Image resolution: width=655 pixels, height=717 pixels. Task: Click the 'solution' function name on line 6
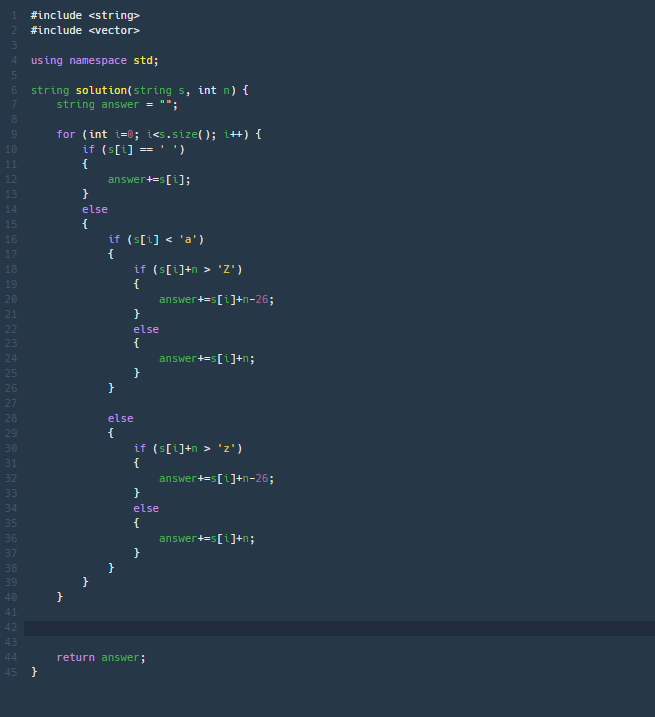pos(101,90)
